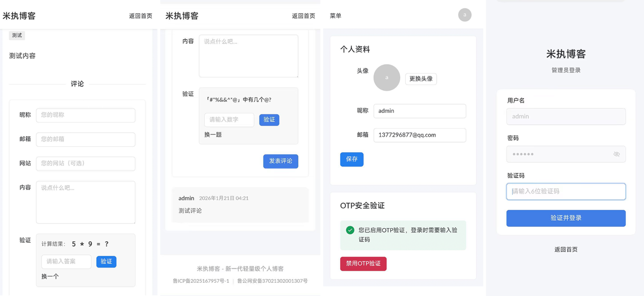Click the avatar icon in the top navigation
This screenshot has height=296, width=644.
coord(464,15)
